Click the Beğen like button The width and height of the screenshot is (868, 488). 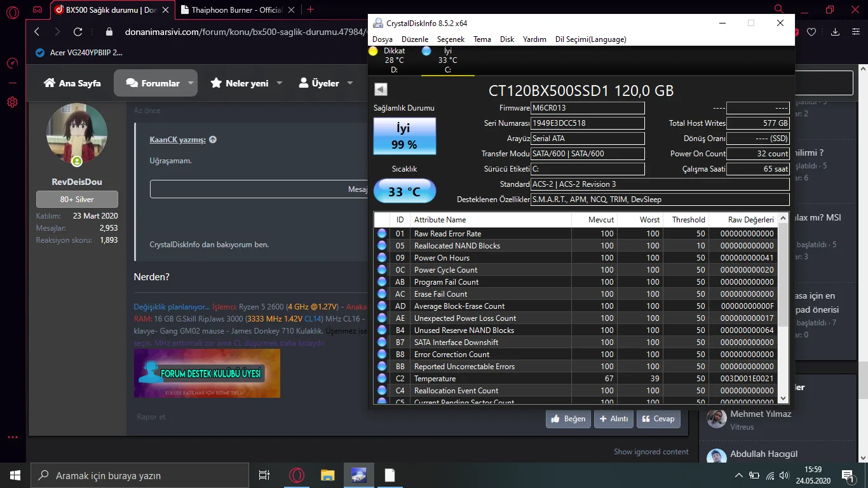pyautogui.click(x=568, y=419)
